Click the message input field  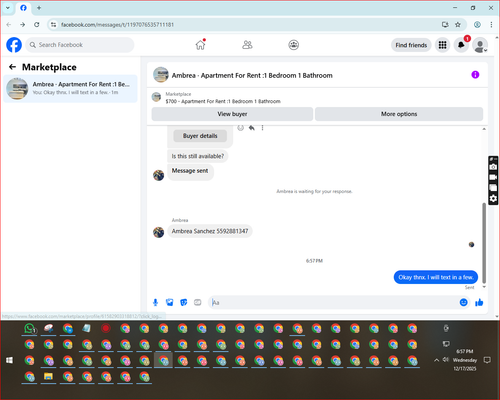coord(335,302)
